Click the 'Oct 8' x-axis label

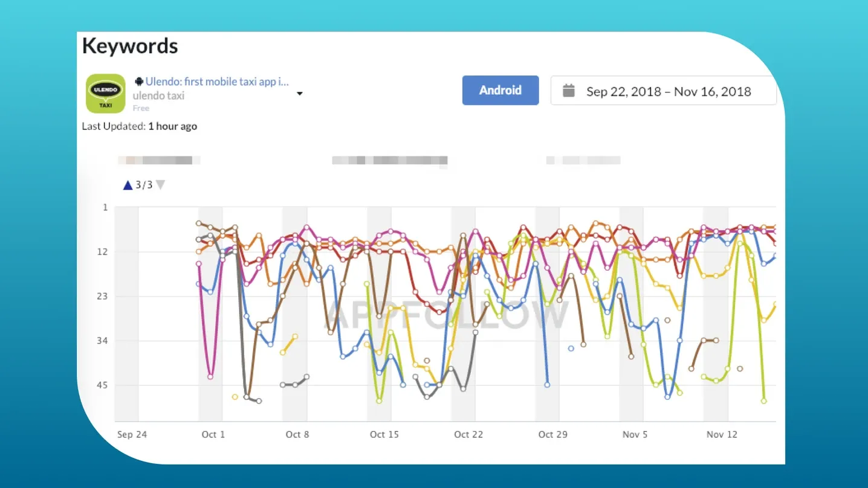(297, 434)
